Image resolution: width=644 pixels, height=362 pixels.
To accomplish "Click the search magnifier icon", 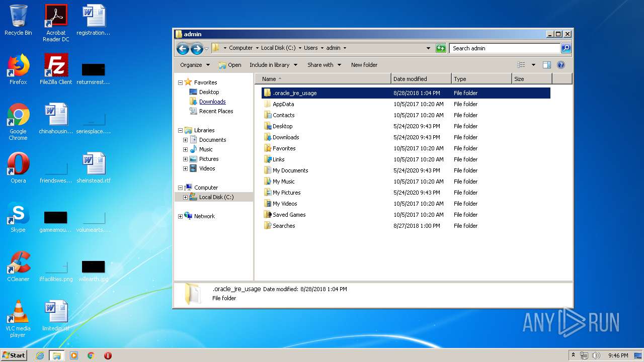I will tap(566, 48).
